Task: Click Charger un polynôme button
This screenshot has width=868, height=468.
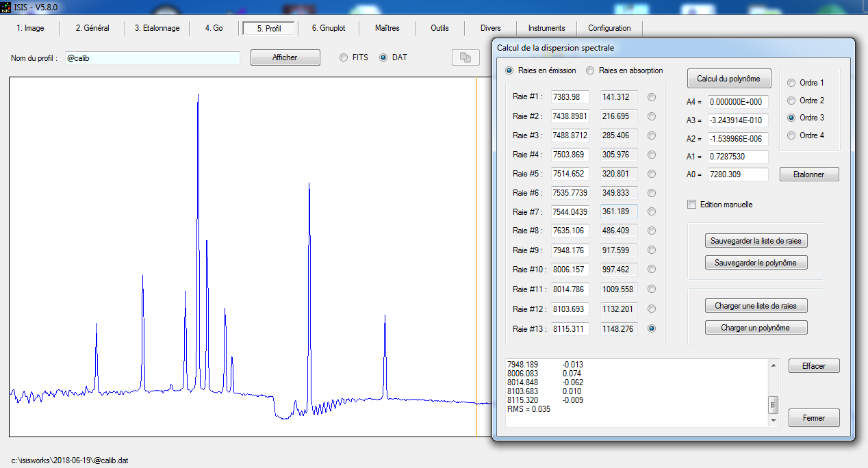Action: tap(756, 328)
